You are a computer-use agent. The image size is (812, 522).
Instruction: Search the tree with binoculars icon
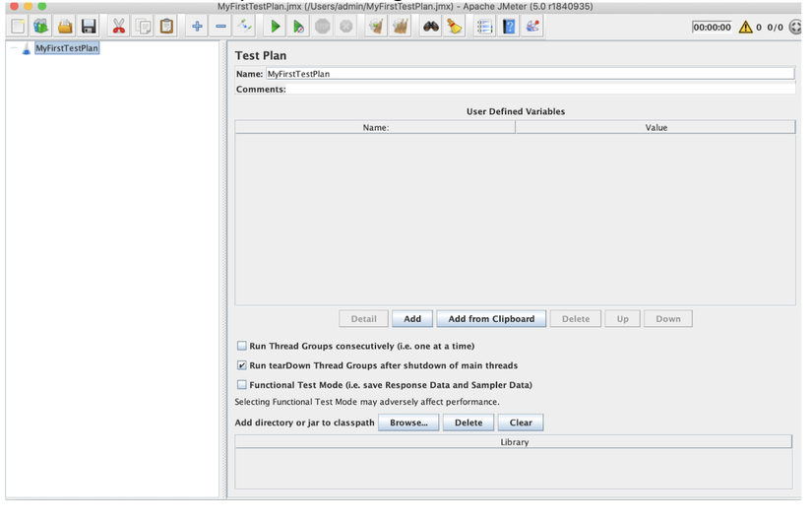tap(431, 27)
